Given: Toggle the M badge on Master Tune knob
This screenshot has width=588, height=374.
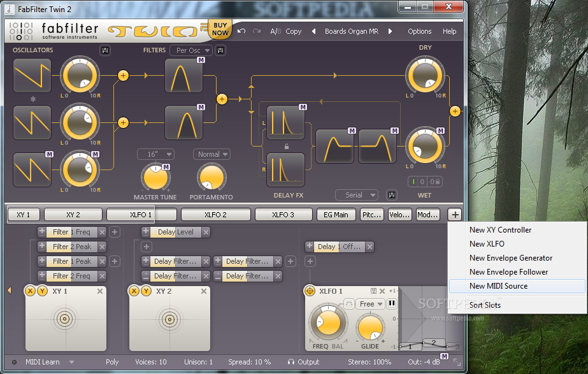Looking at the screenshot, I should pos(166,167).
